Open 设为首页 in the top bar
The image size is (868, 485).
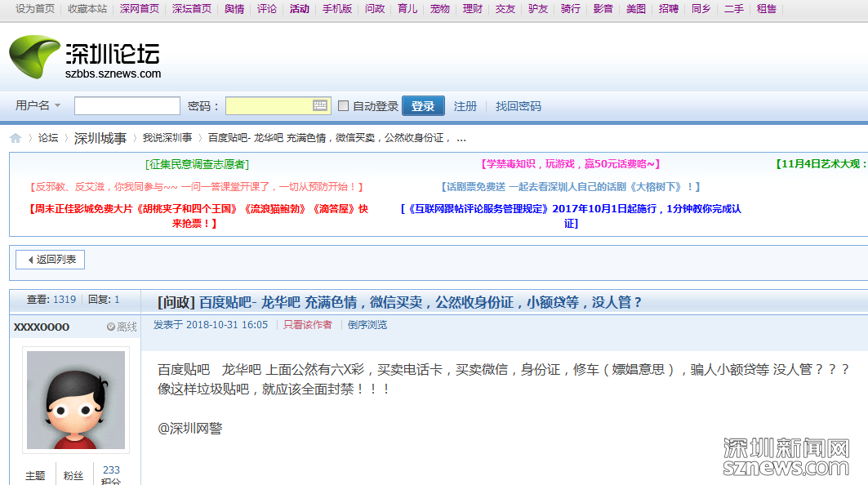[x=35, y=8]
